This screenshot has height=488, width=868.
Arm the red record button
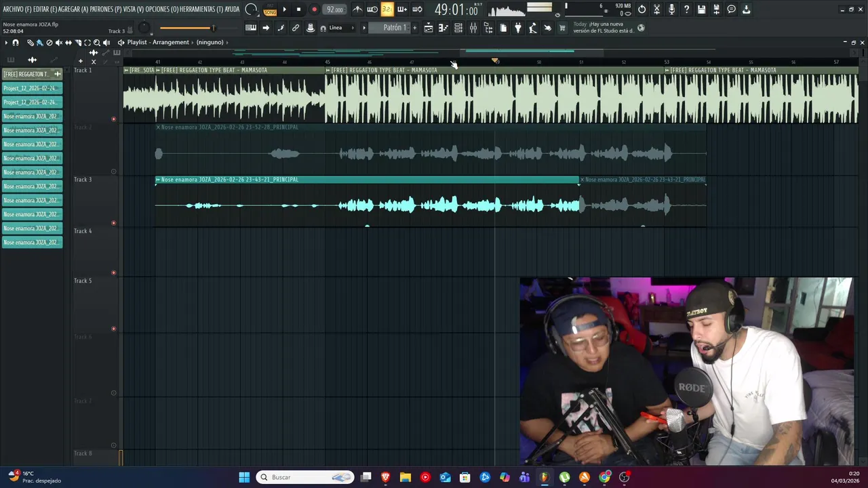pos(314,9)
